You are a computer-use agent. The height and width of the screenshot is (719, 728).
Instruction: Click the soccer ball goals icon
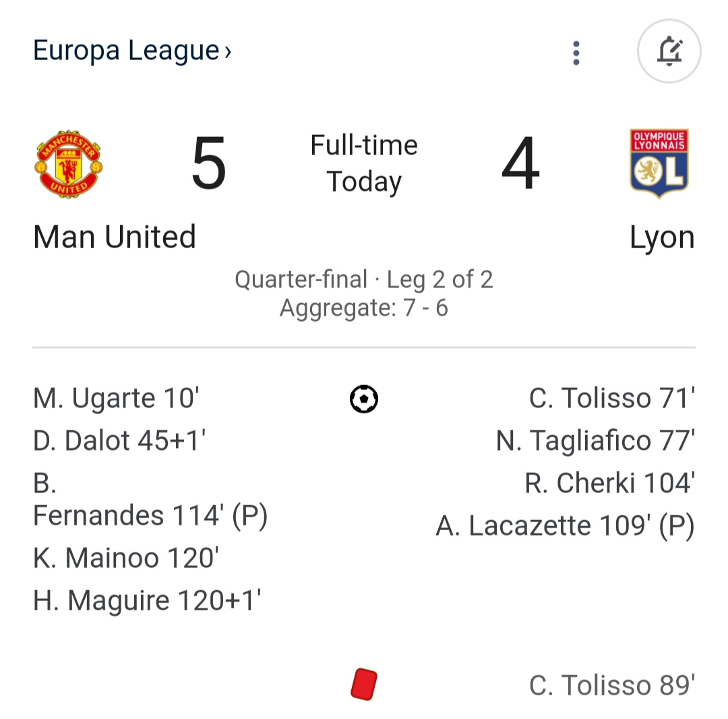pos(364,399)
